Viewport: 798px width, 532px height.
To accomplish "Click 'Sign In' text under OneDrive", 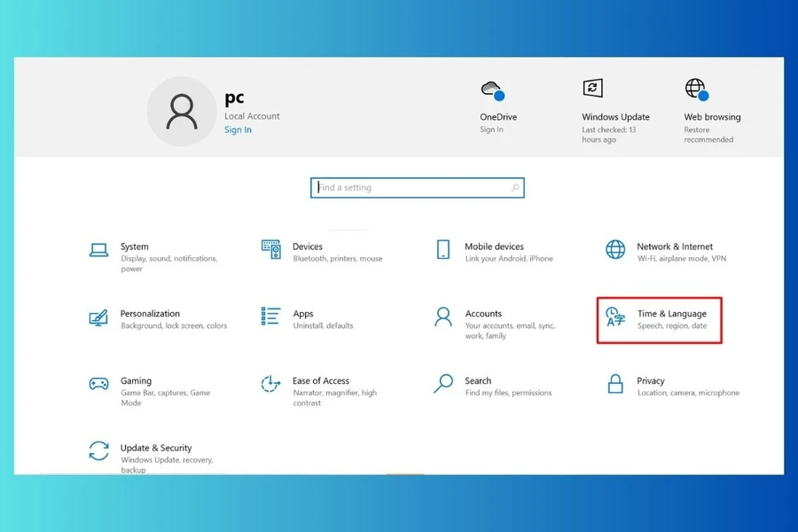I will coord(491,129).
